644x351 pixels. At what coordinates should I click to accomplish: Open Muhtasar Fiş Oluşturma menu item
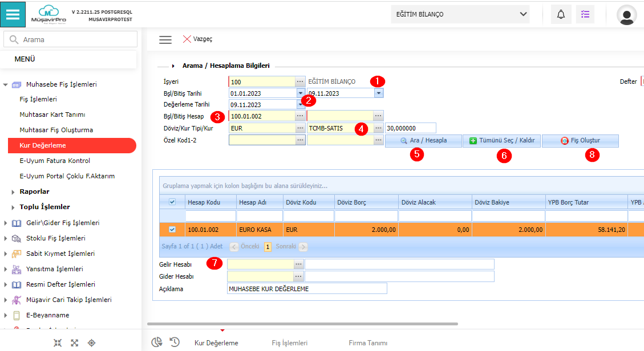[56, 130]
